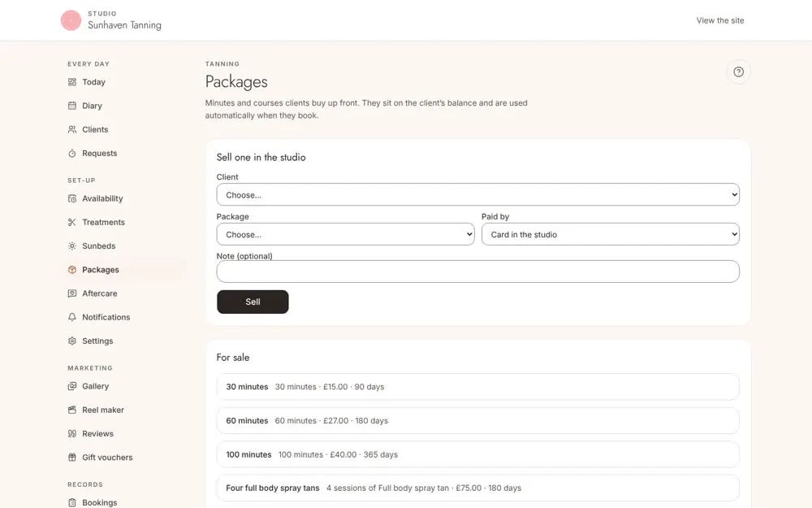Open the Client dropdown
The height and width of the screenshot is (508, 812).
(477, 195)
